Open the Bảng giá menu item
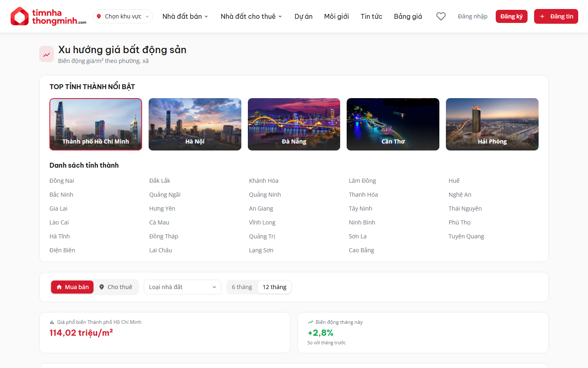Screen dimensions: 588x368 coord(408,16)
